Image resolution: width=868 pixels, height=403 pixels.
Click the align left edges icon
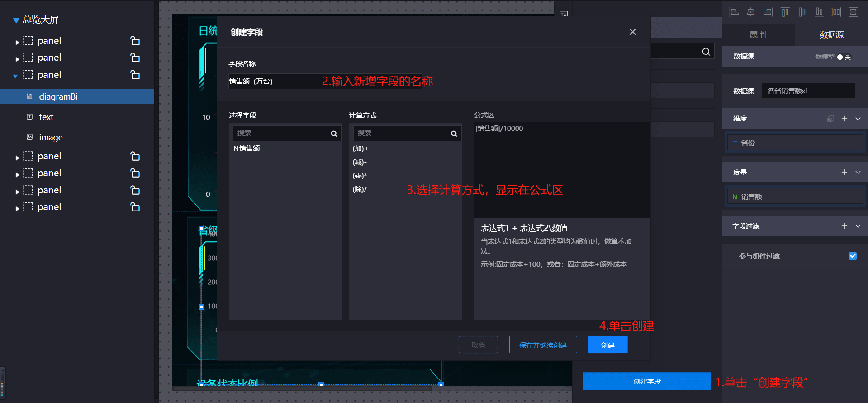(734, 12)
